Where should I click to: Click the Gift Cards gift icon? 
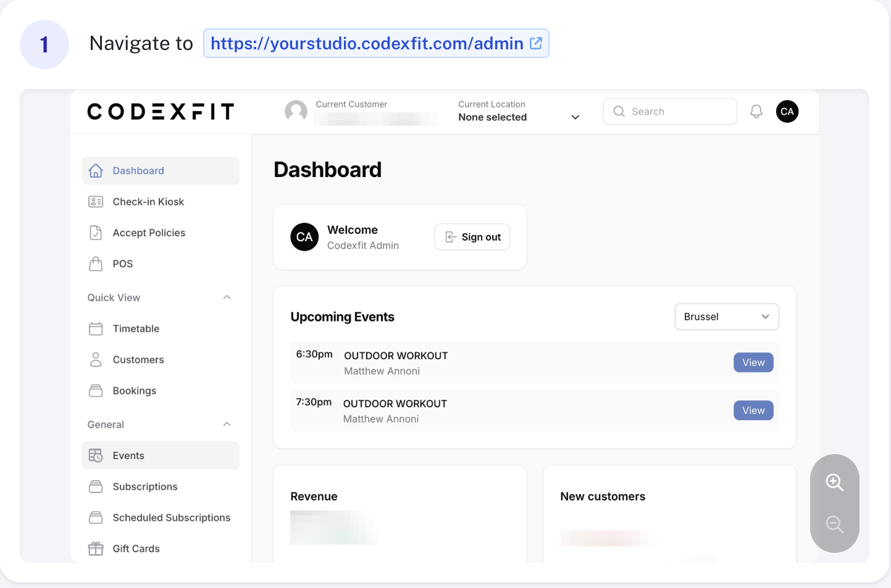96,549
